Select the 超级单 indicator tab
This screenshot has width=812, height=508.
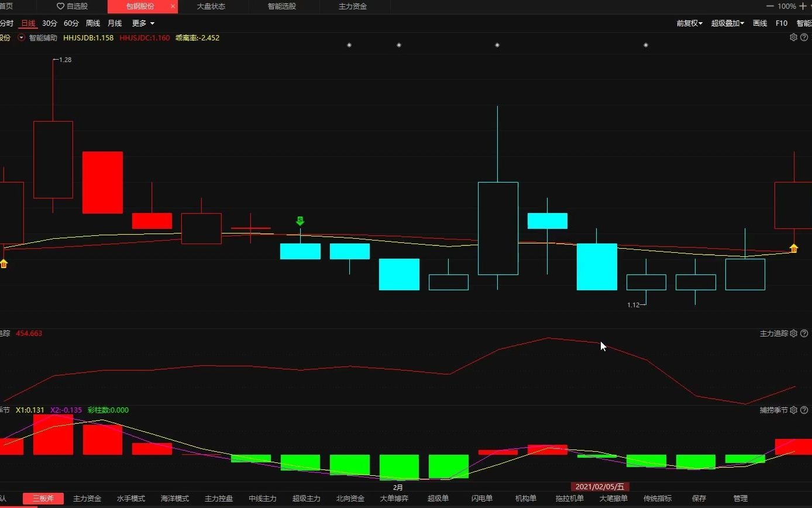click(x=438, y=499)
